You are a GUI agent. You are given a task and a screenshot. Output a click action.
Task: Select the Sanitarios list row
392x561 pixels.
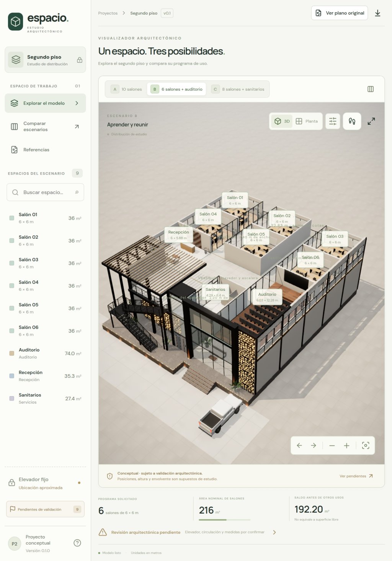[45, 398]
